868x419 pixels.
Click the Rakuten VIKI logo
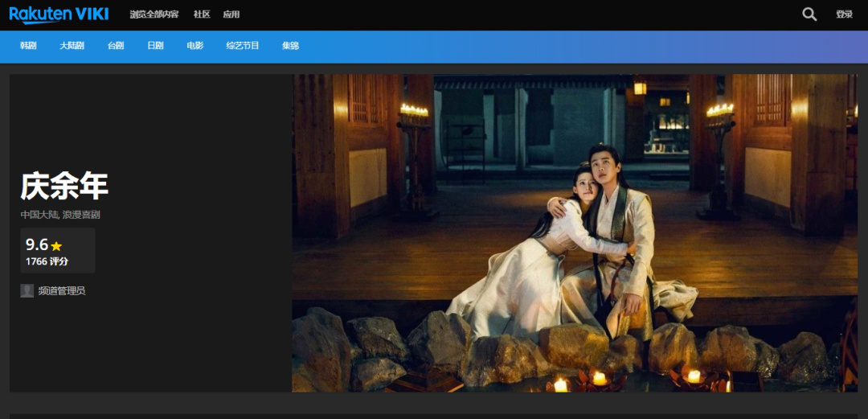(x=59, y=14)
